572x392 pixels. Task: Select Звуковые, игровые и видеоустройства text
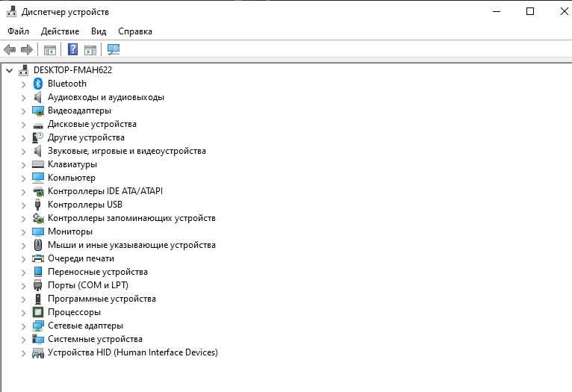(x=127, y=151)
